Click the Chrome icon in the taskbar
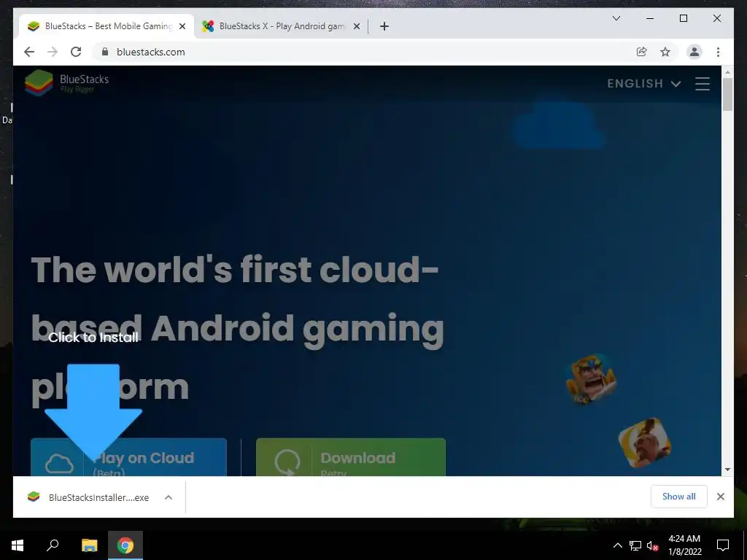 [125, 545]
